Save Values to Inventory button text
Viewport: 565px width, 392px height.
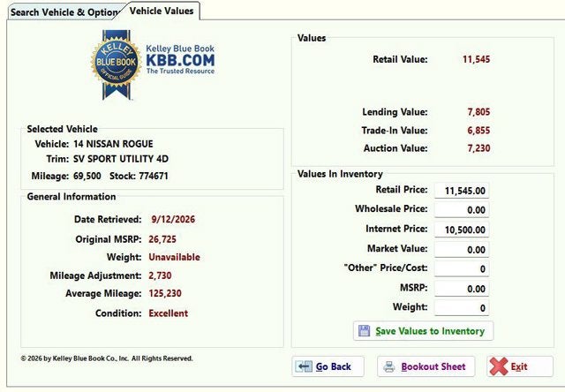click(430, 331)
